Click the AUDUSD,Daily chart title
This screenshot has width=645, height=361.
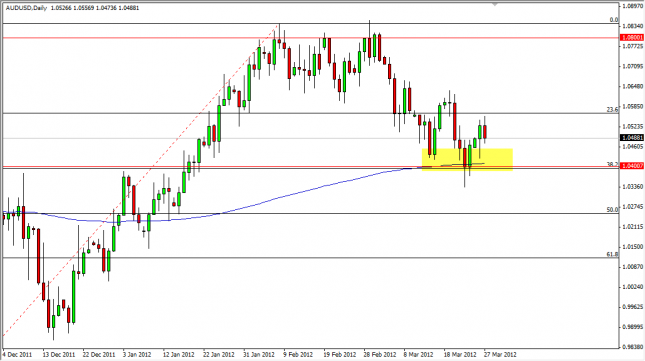26,8
